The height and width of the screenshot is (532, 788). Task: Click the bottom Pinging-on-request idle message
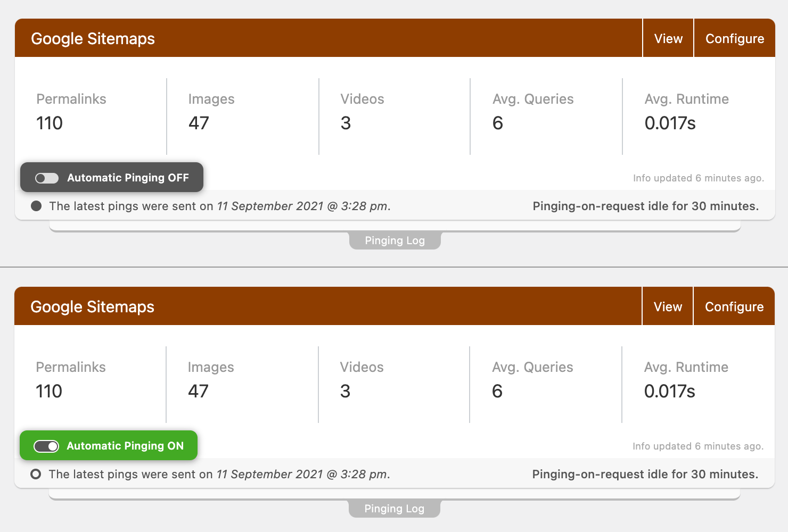click(645, 474)
